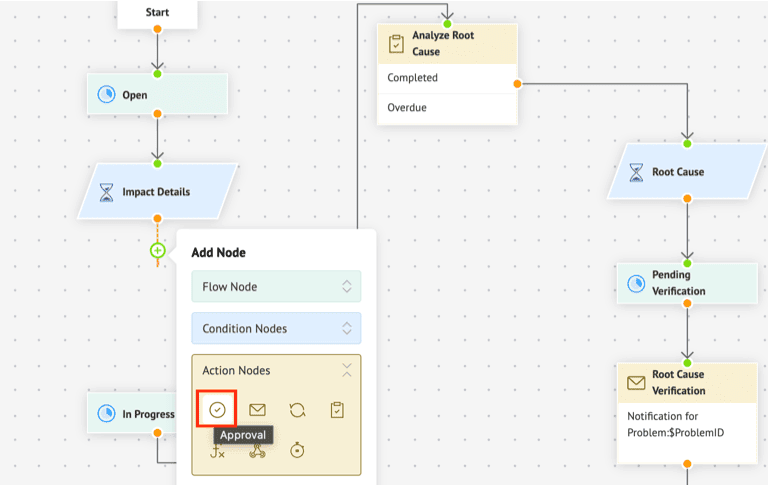Add a Webhook action node
The width and height of the screenshot is (768, 485).
257,451
